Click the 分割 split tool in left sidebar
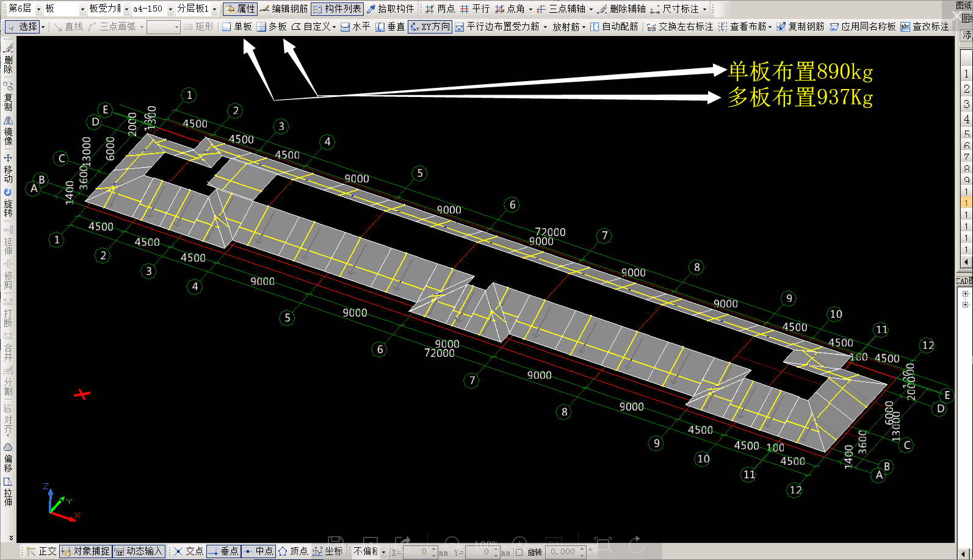The width and height of the screenshot is (973, 560). (8, 381)
